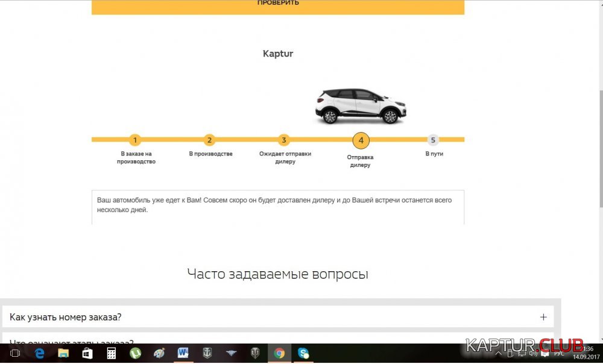
Task: Select step 2 circle on order timeline
Action: 209,140
